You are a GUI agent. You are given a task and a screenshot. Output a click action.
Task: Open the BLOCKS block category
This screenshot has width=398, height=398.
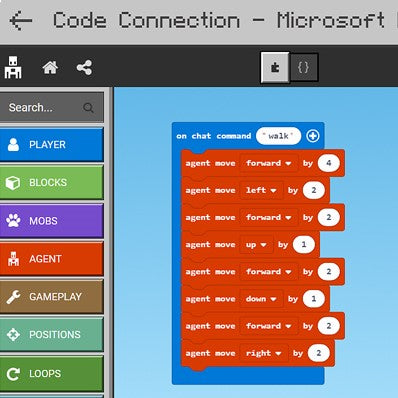click(51, 183)
